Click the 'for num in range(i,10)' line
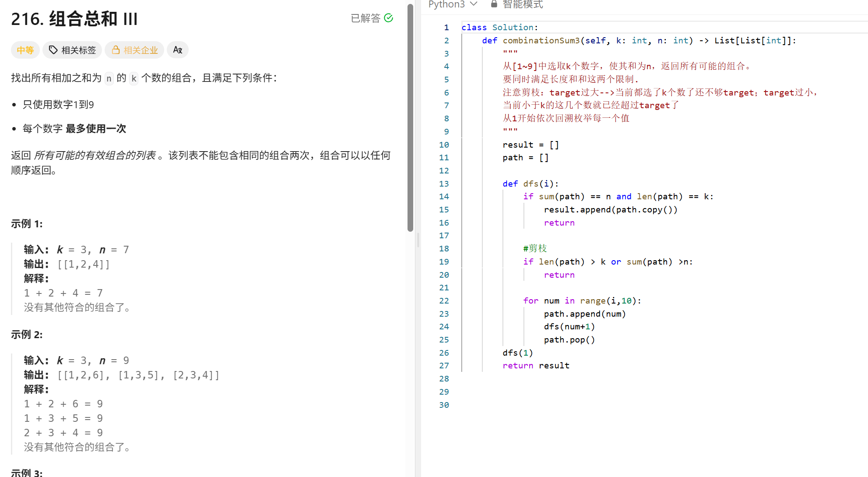 coord(582,301)
